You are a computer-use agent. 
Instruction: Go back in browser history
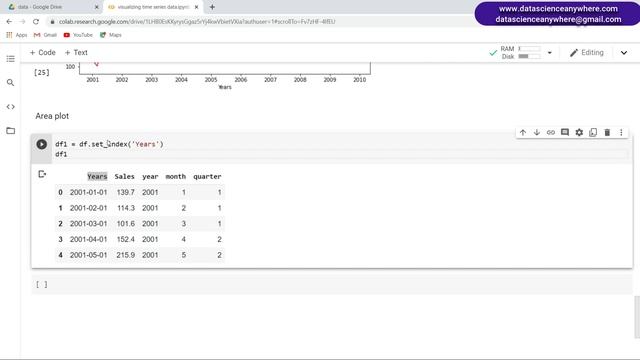click(x=9, y=22)
